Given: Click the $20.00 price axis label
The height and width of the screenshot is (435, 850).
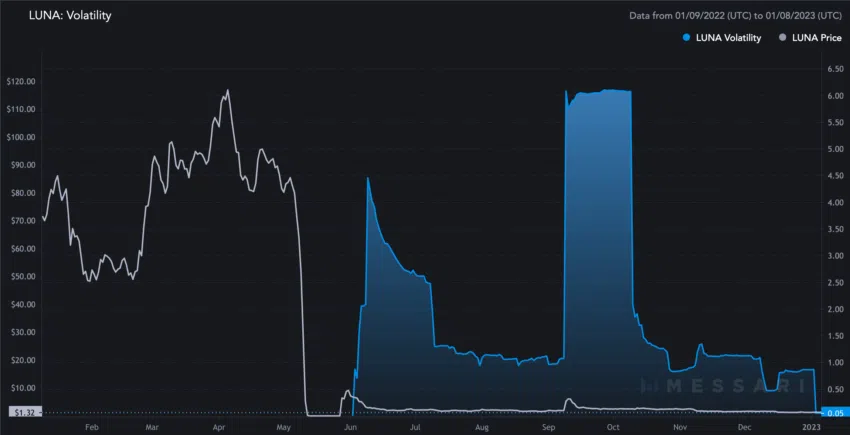Looking at the screenshot, I should tap(22, 360).
